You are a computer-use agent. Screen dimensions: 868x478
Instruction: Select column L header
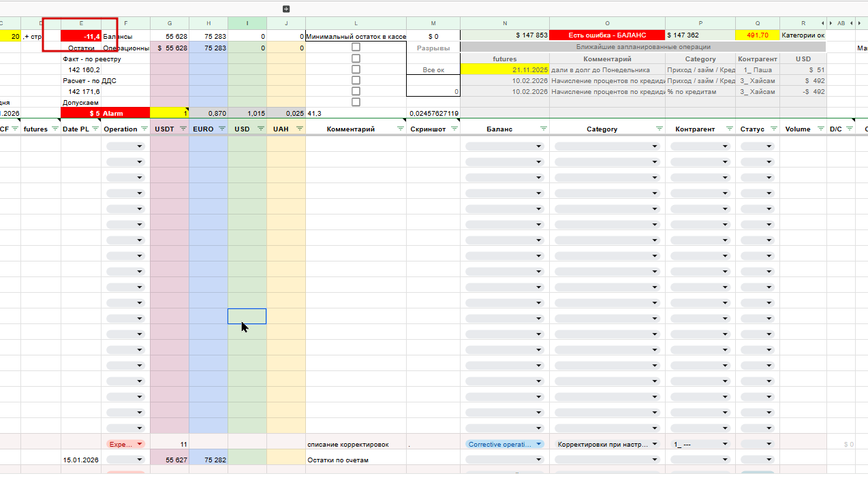(x=356, y=24)
